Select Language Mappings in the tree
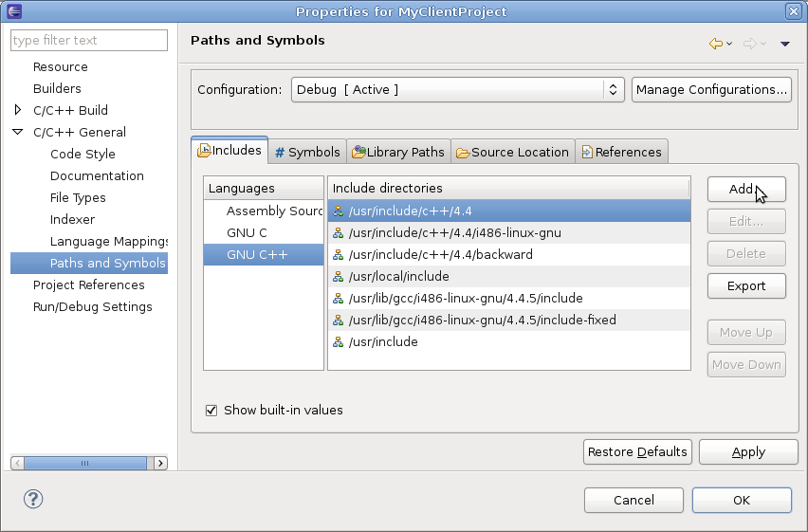This screenshot has width=808, height=532. point(109,241)
